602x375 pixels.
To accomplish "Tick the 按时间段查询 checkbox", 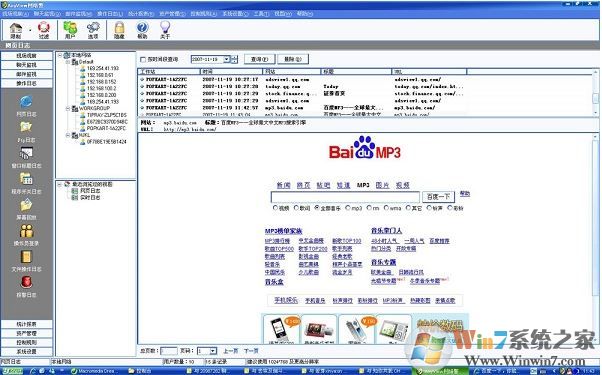I will tap(143, 59).
